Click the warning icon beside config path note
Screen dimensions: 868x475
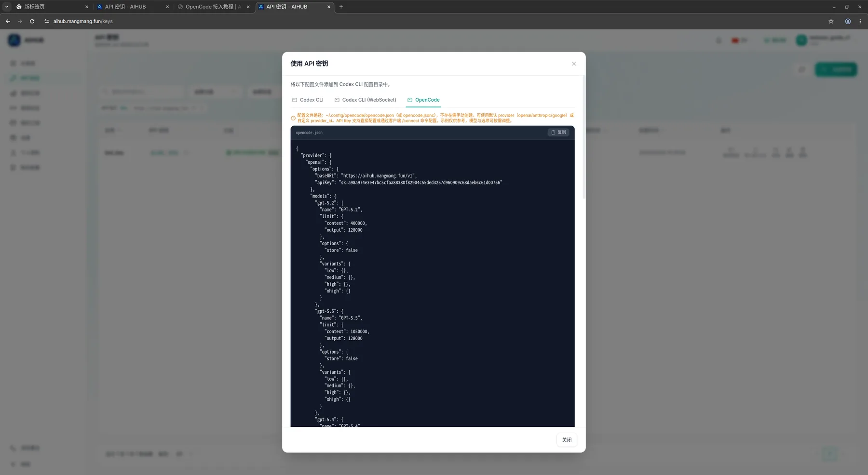[293, 118]
